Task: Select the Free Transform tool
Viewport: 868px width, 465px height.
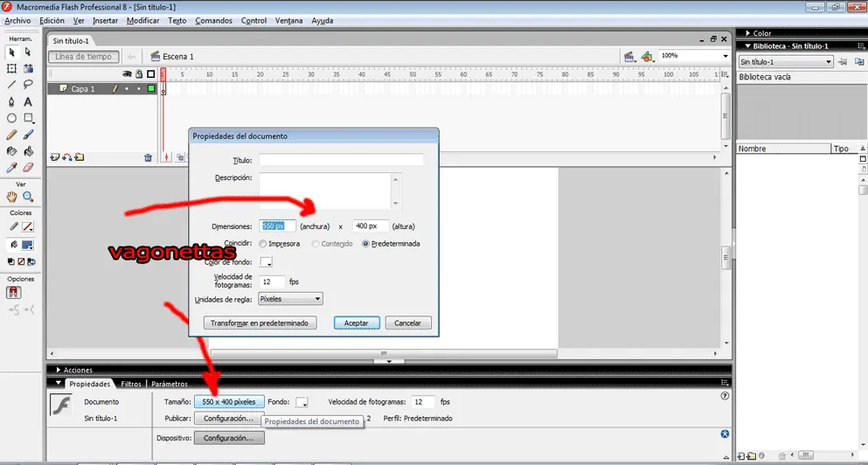Action: (x=11, y=69)
